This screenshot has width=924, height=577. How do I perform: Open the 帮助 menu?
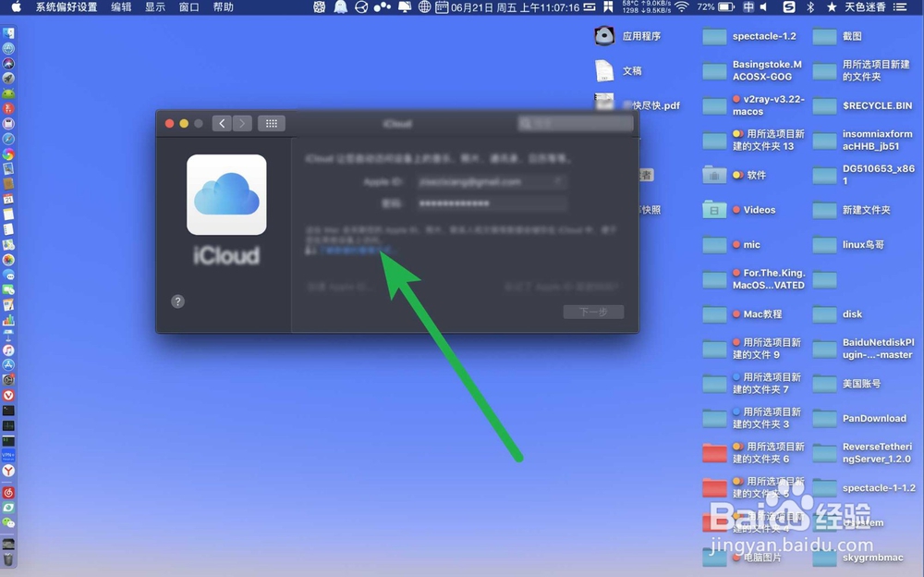224,7
